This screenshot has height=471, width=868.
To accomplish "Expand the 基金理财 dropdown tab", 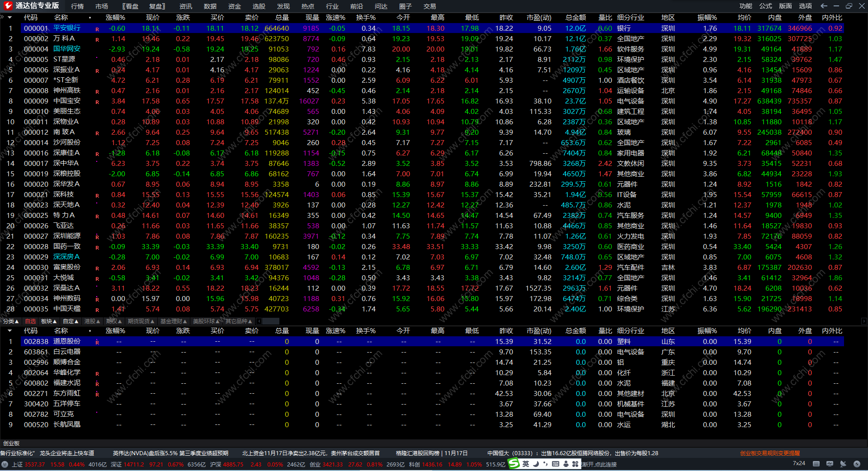I will [x=174, y=321].
